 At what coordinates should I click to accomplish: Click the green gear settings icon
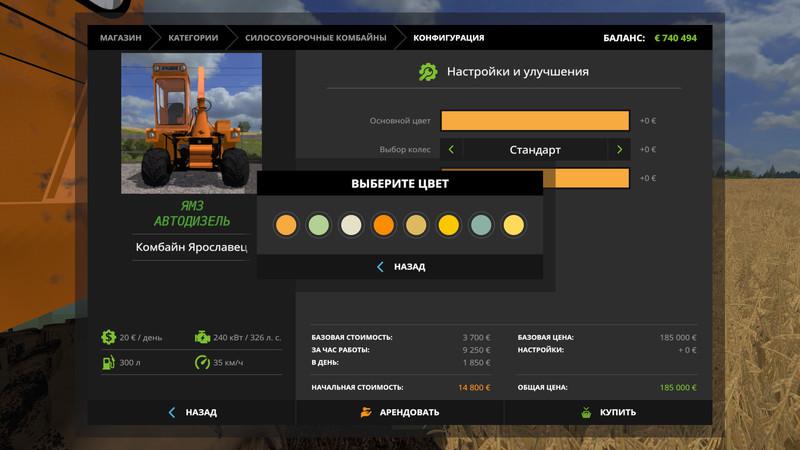[428, 72]
